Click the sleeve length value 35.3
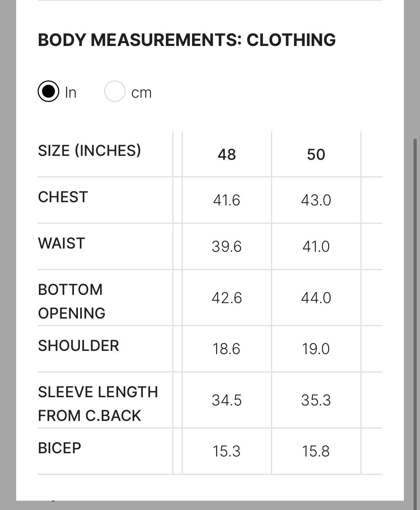 click(x=316, y=400)
